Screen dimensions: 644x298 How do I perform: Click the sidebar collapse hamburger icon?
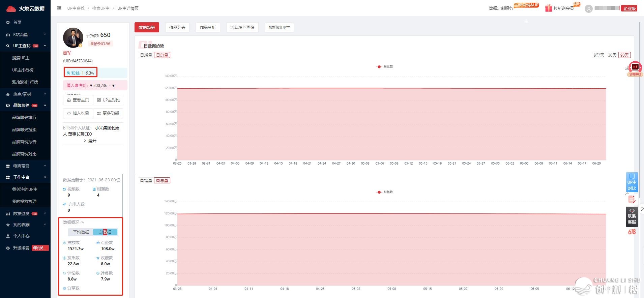59,8
